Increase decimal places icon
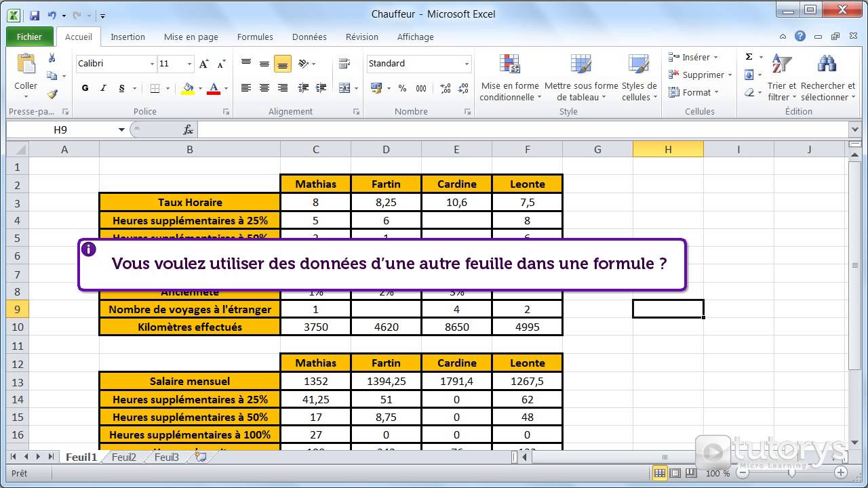Viewport: 868px width, 488px height. point(446,88)
